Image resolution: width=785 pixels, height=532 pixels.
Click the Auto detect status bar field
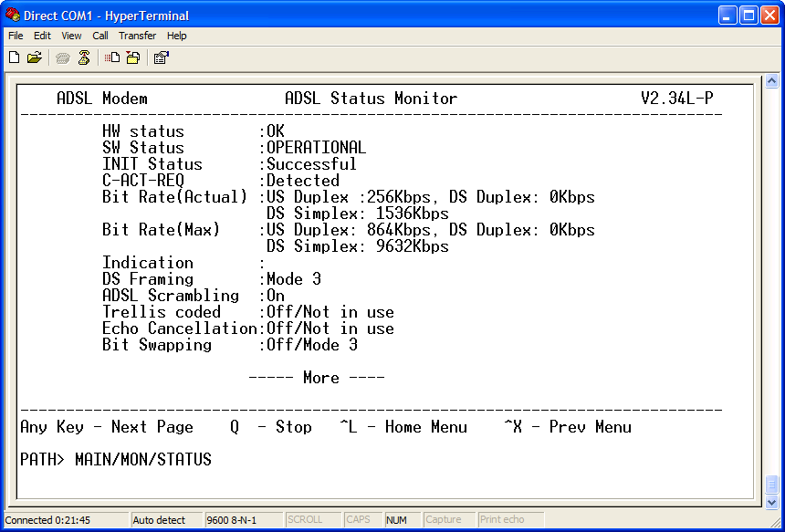coord(160,520)
